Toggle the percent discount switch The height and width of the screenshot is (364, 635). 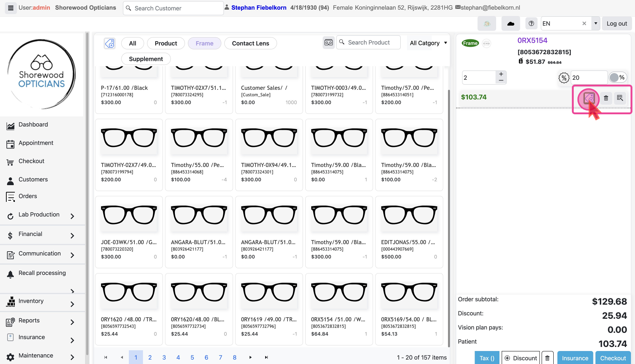click(x=618, y=78)
